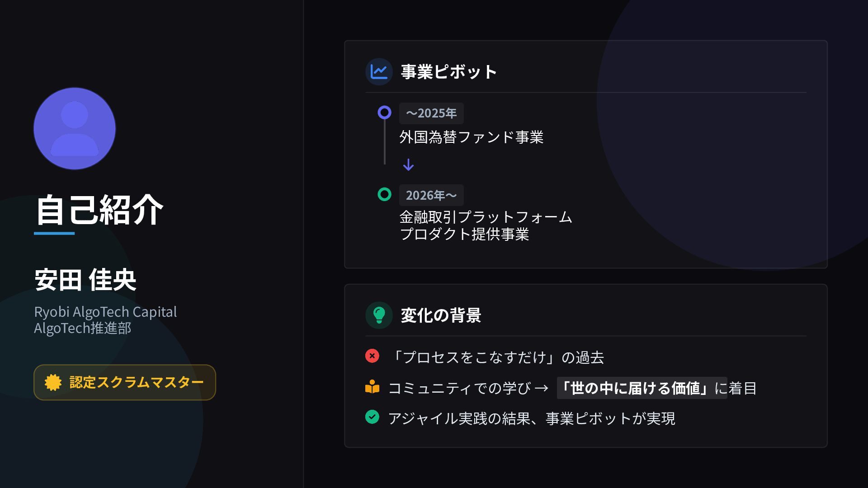Click the 2026年～ date tag
The width and height of the screenshot is (868, 488).
click(431, 195)
